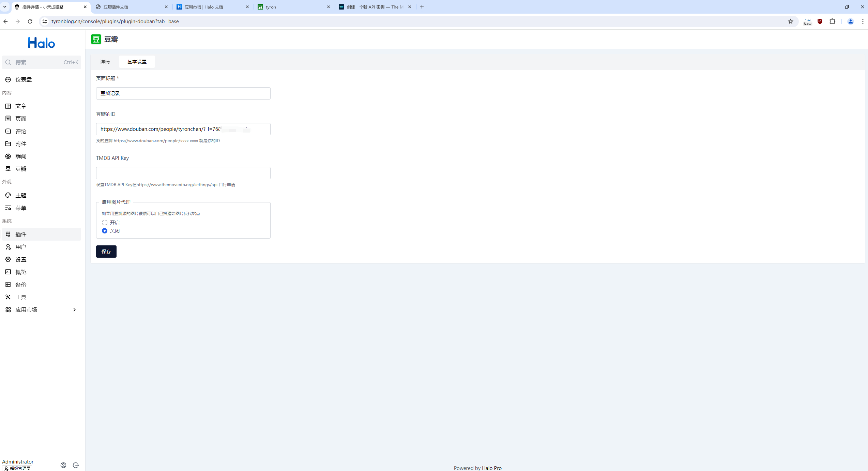Open the tab search dropdown arrow
The image size is (868, 471).
(x=5, y=7)
